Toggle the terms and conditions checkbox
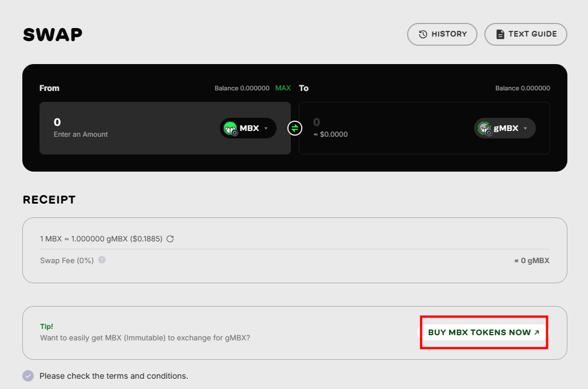Image resolution: width=588 pixels, height=389 pixels. point(28,376)
